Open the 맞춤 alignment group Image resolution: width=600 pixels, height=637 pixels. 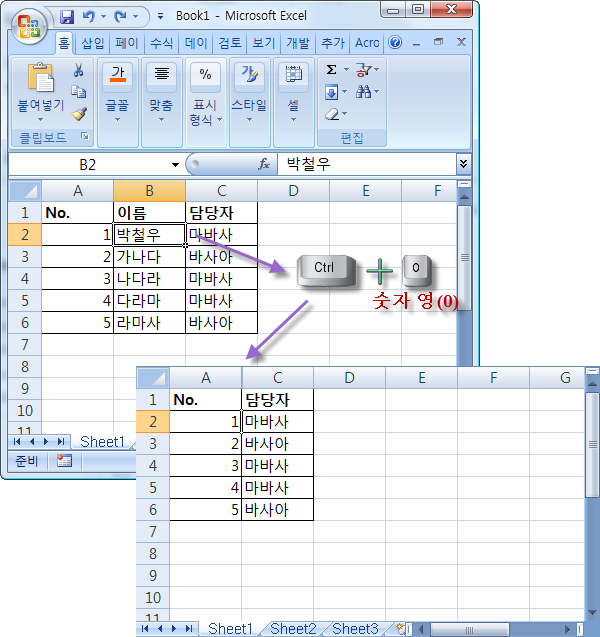click(x=161, y=102)
